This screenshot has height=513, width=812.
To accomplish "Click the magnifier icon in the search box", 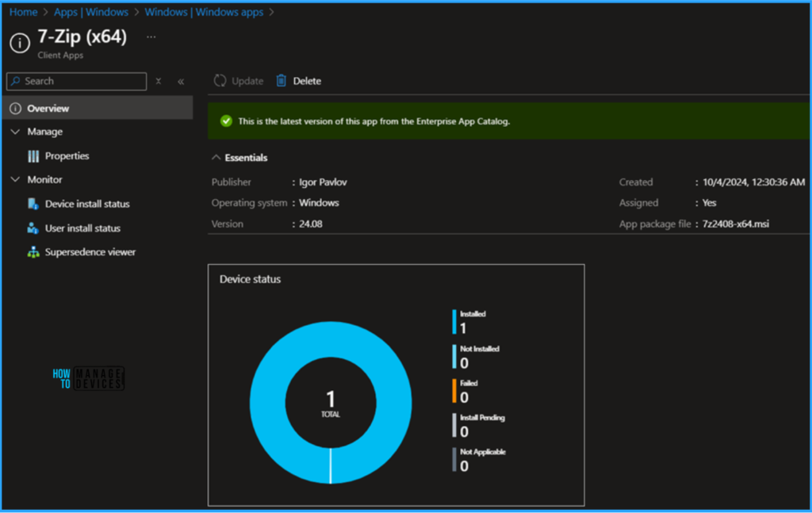I will point(16,82).
